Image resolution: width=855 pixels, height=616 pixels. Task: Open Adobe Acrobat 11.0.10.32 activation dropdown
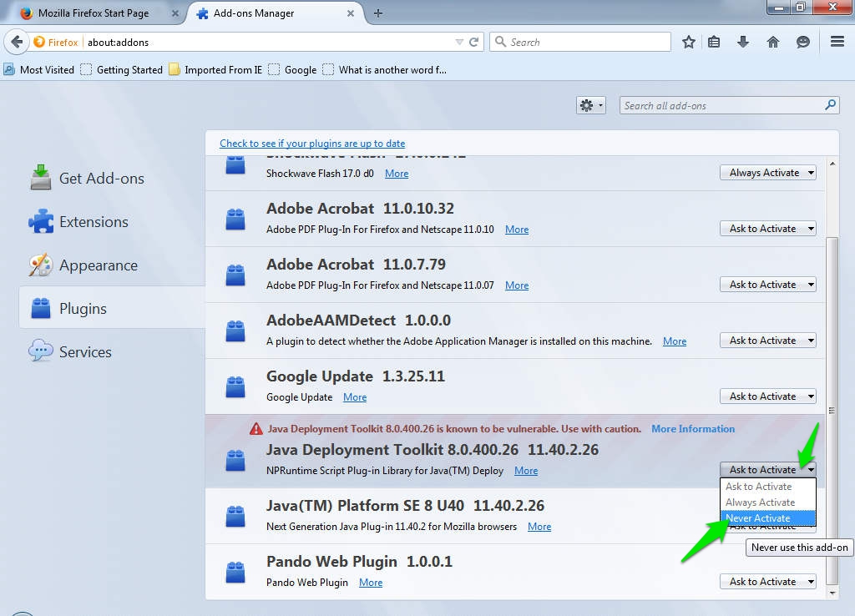coord(768,229)
